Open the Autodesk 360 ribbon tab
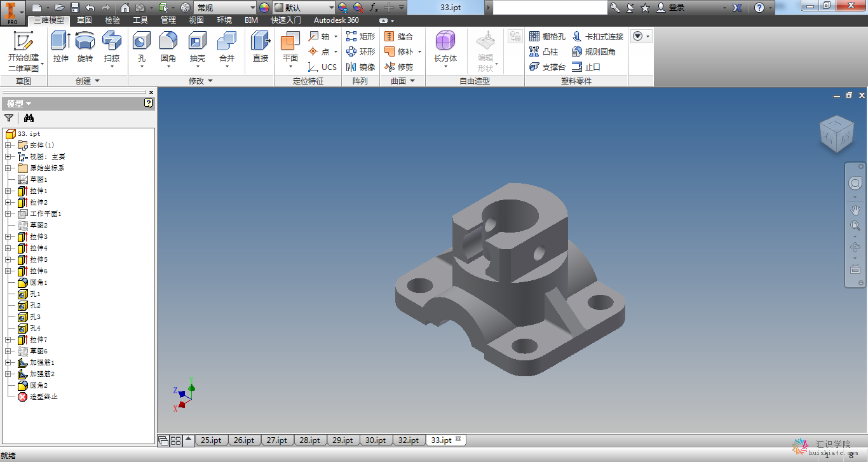868x462 pixels. click(336, 20)
